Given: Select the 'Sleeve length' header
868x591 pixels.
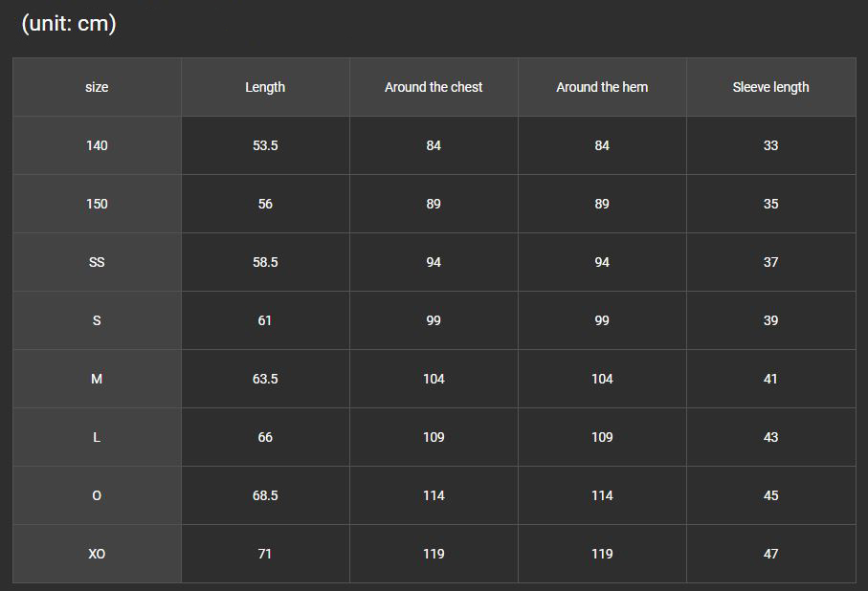Looking at the screenshot, I should 771,87.
